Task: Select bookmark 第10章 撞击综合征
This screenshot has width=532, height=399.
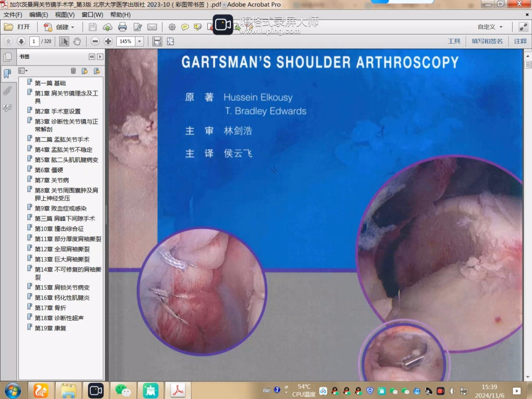Action: tap(59, 229)
